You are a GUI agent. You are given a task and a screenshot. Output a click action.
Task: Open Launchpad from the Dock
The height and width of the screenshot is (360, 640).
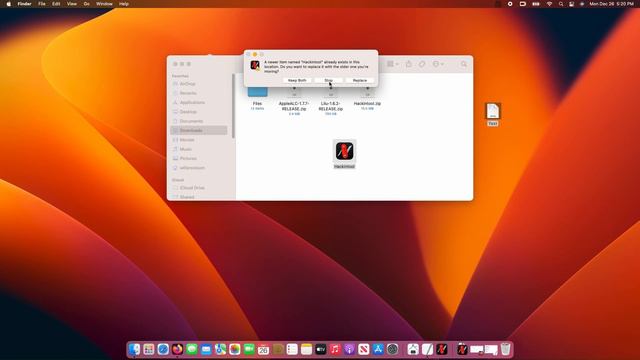[x=149, y=349]
